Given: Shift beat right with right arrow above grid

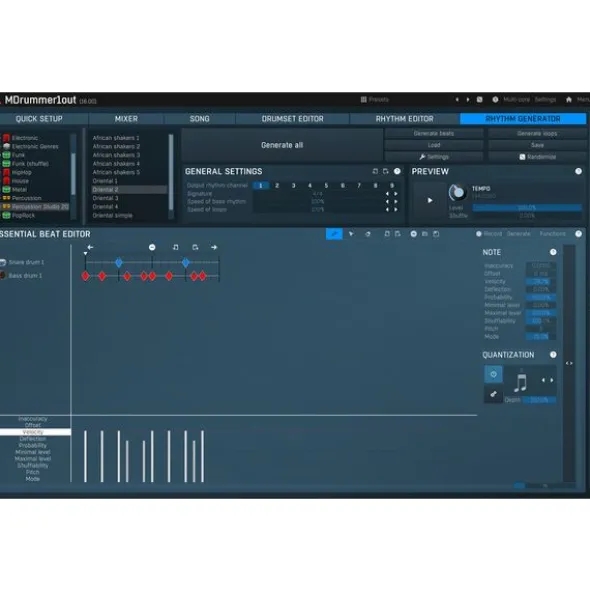Looking at the screenshot, I should tap(214, 247).
